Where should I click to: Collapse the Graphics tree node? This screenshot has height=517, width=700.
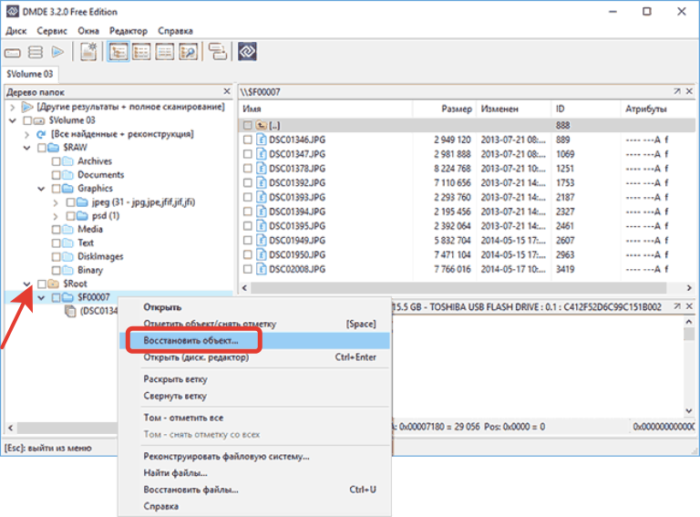[x=41, y=189]
